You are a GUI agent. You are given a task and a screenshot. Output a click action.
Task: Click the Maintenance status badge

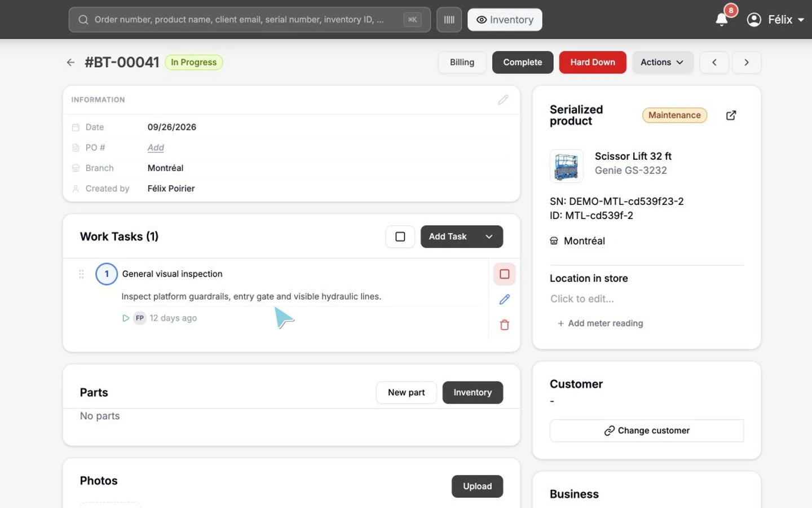tap(674, 115)
